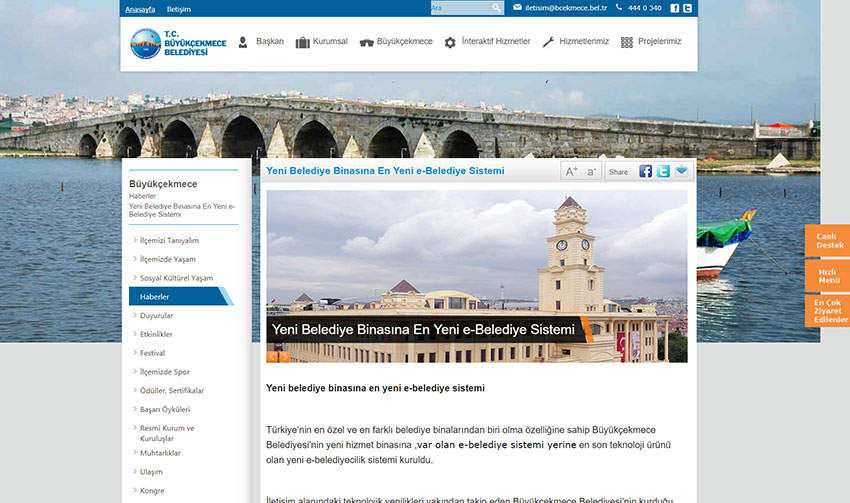This screenshot has height=503, width=850.
Task: Click the 444 0 340 phone number
Action: [645, 8]
